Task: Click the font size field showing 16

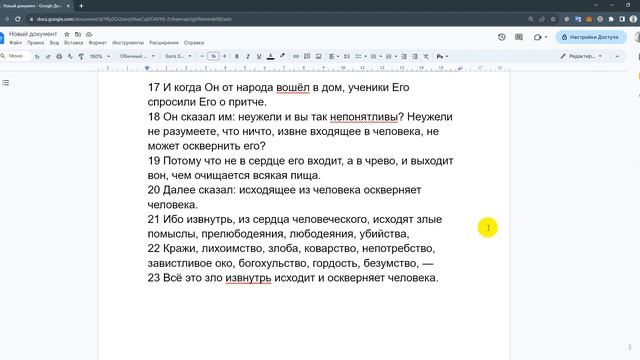Action: point(213,56)
